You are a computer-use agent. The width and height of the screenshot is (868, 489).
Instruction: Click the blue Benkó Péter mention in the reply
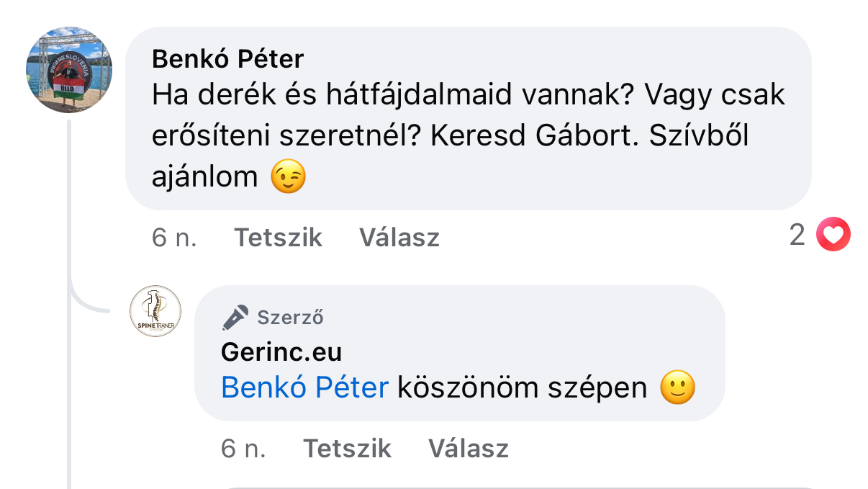304,388
